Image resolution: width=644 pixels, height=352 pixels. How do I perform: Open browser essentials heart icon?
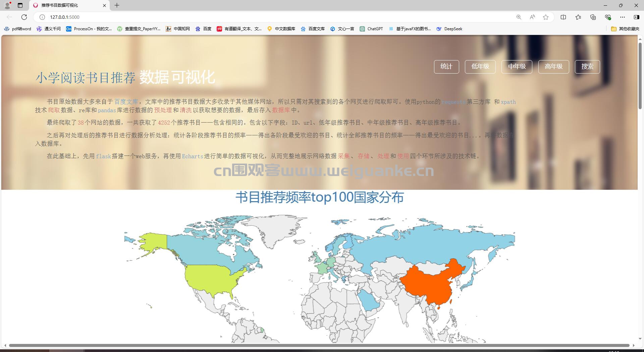pos(608,17)
